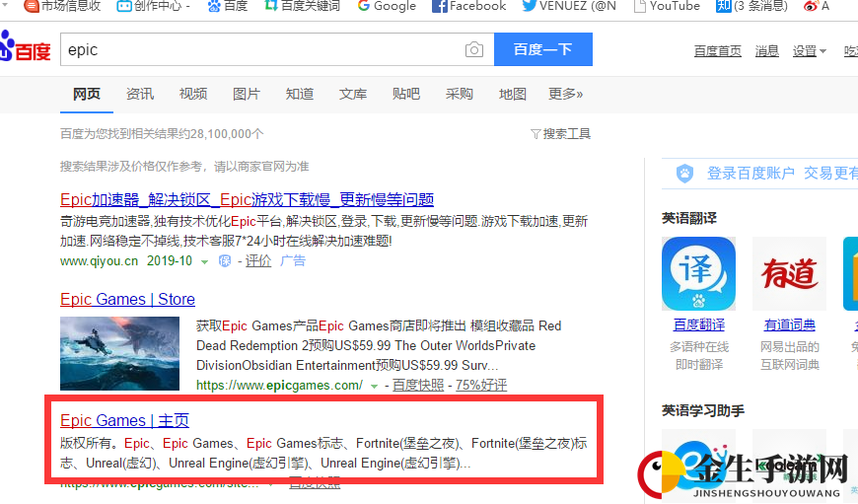Switch to the 贴吧 tab
The image size is (858, 504).
tap(406, 94)
